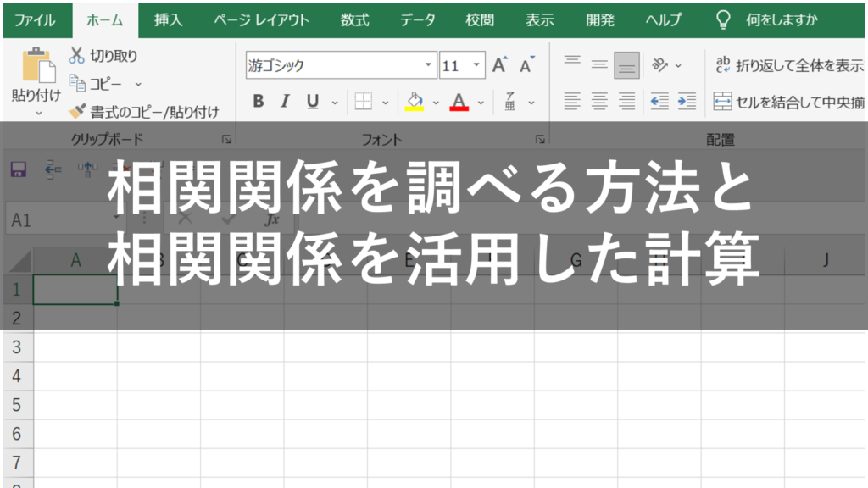Open the ヘルプ tab

click(664, 20)
